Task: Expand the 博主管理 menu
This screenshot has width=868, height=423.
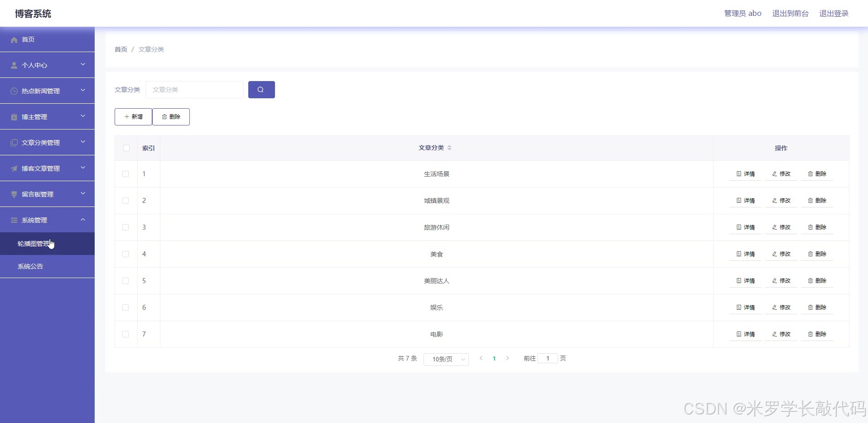Action: (x=47, y=116)
